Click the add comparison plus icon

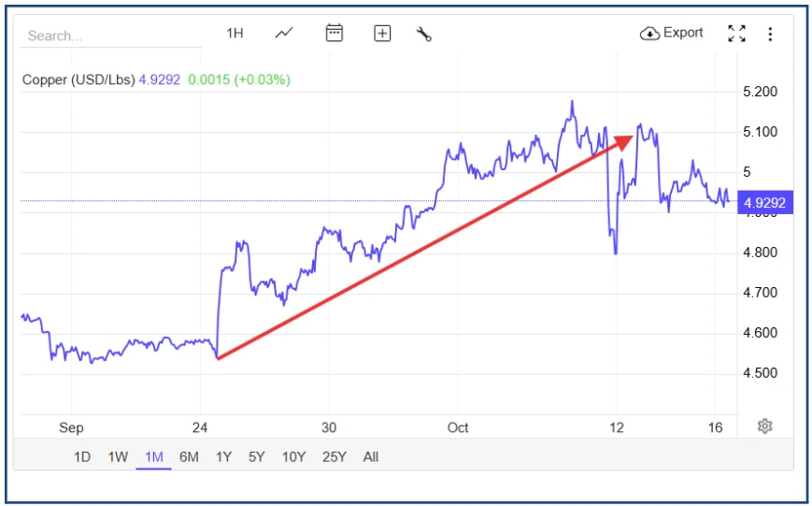click(382, 34)
